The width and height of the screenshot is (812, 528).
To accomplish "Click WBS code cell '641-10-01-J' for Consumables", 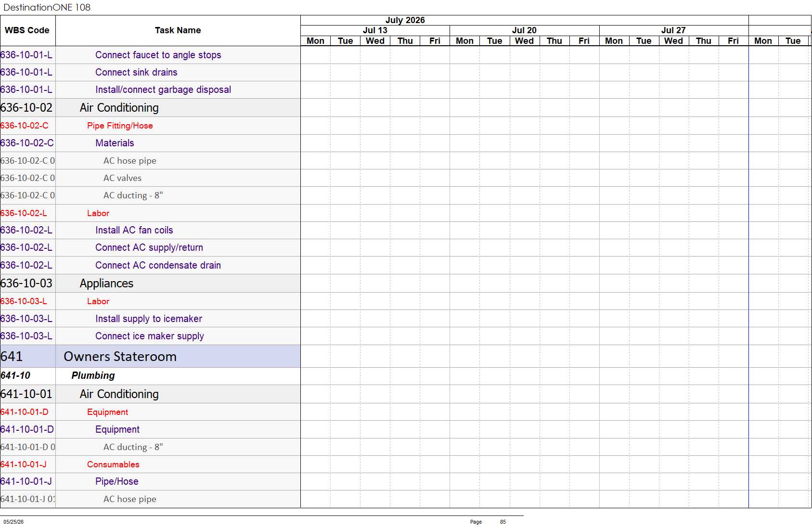I will (27, 464).
